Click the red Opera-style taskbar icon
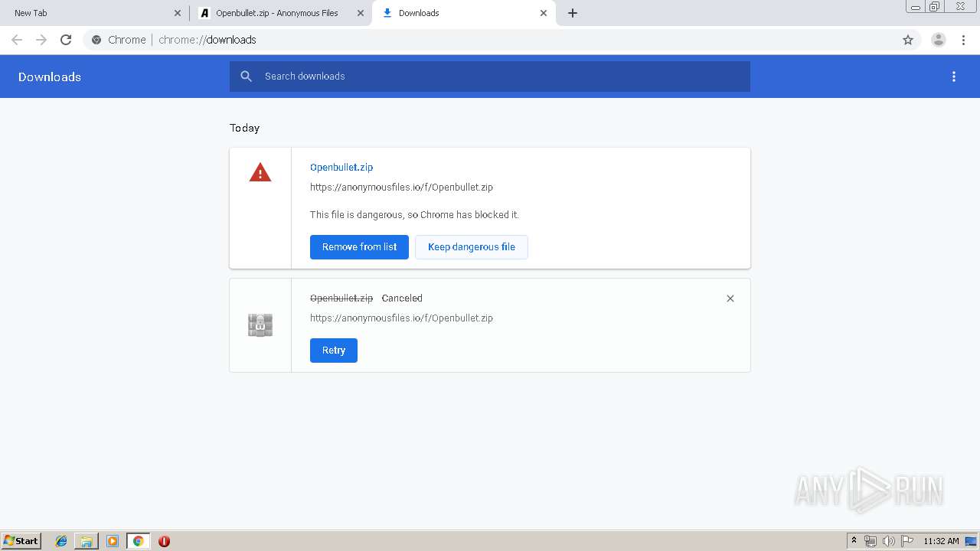The height and width of the screenshot is (551, 980). [164, 541]
